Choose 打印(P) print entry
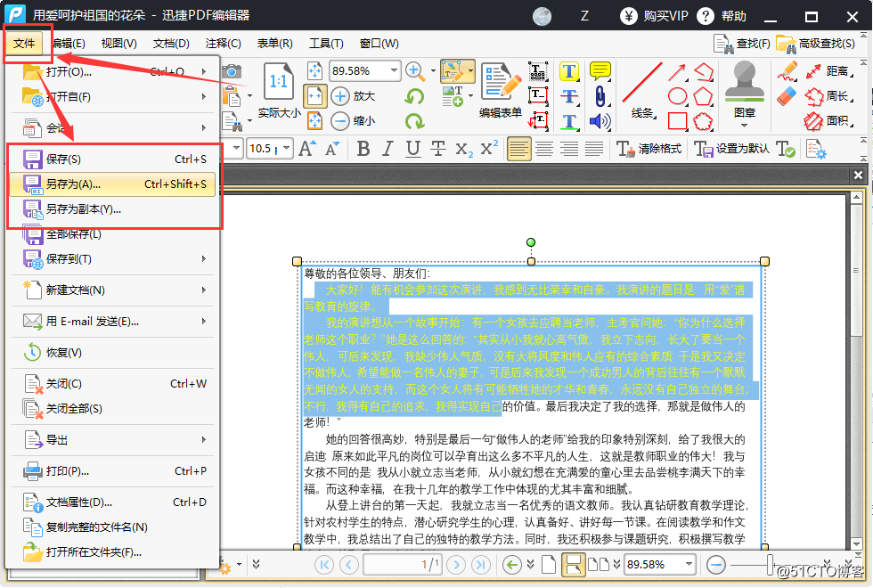Image resolution: width=873 pixels, height=588 pixels. (x=112, y=471)
